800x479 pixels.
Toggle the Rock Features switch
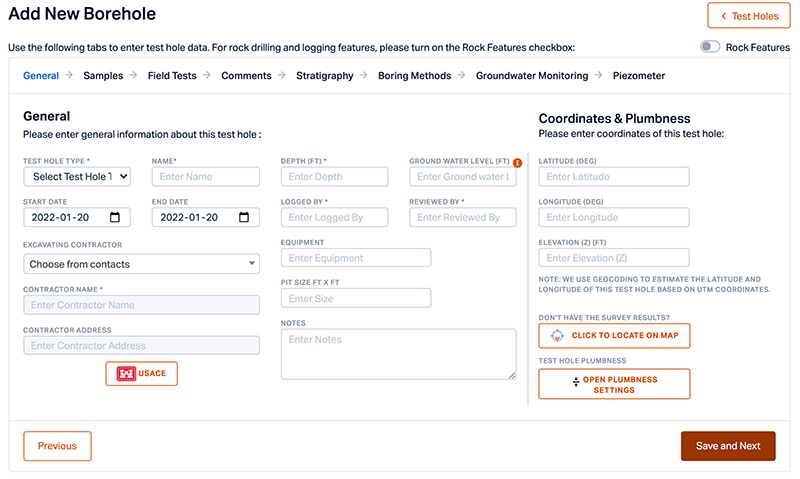coord(710,47)
